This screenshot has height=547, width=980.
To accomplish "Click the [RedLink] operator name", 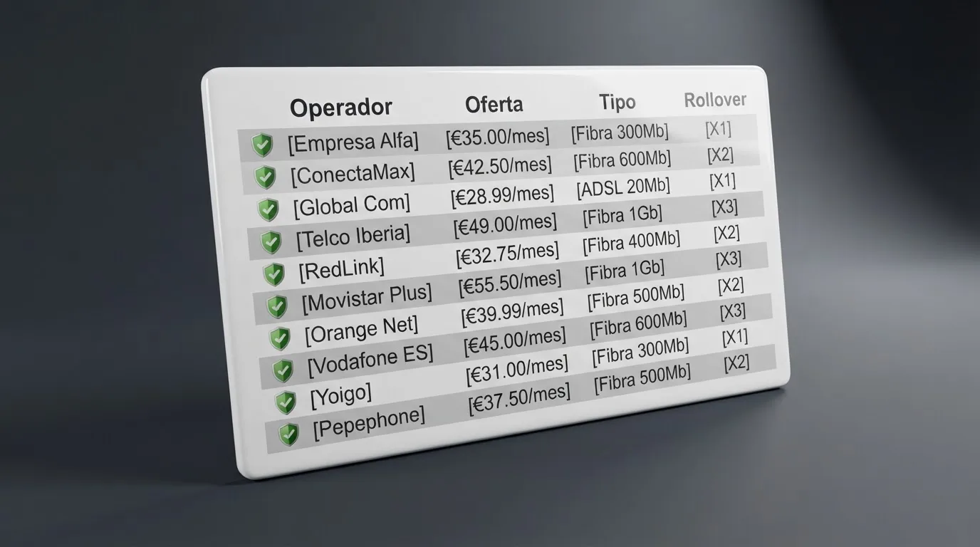I will point(341,268).
